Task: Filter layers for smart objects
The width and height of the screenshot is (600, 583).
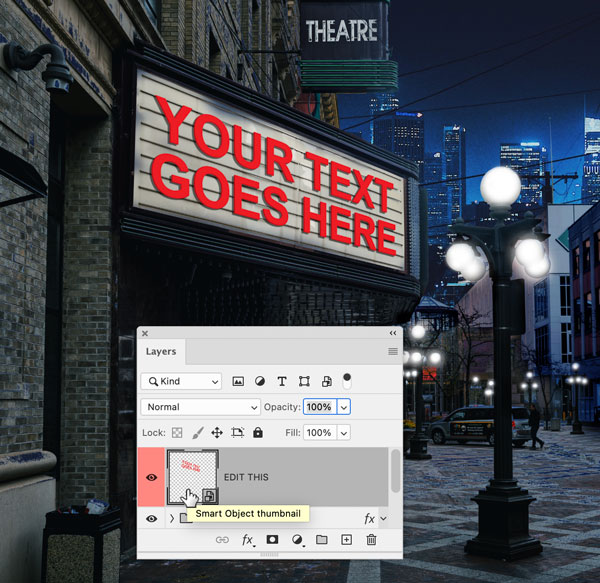Action: click(x=326, y=381)
